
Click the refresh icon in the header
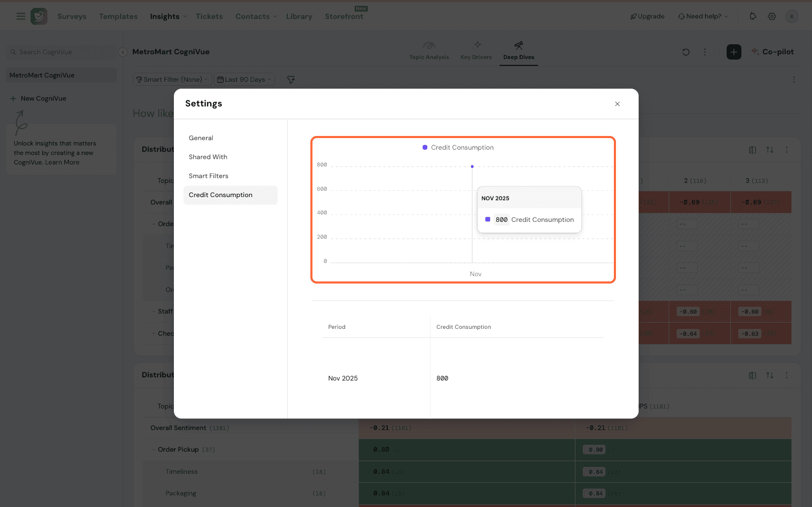(686, 52)
